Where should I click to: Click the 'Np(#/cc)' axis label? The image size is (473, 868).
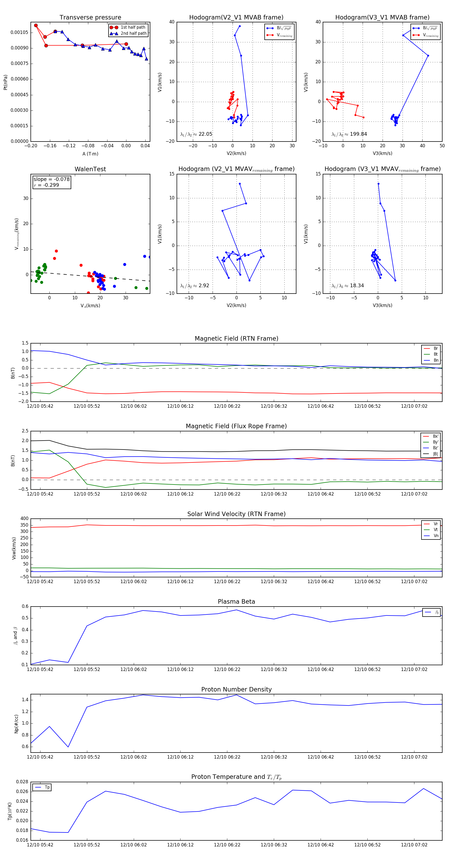16,724
